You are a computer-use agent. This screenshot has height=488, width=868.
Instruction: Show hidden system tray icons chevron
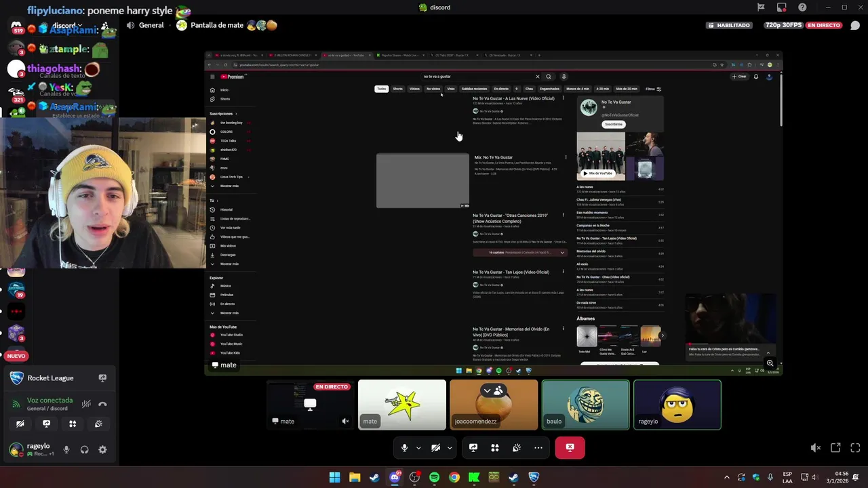pos(727,477)
